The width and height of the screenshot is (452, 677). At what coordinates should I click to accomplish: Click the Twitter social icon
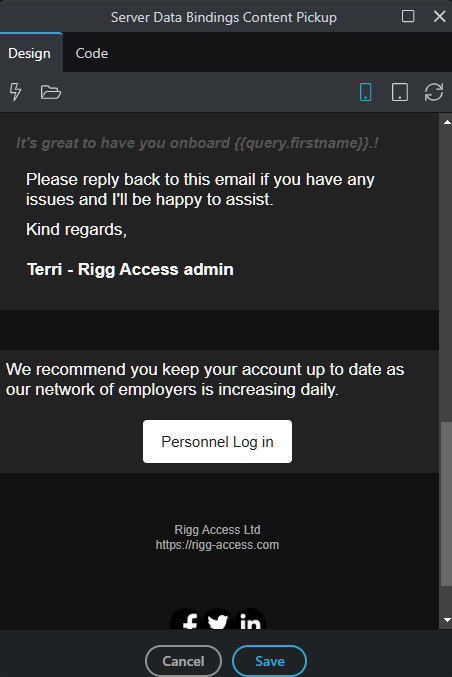[218, 620]
